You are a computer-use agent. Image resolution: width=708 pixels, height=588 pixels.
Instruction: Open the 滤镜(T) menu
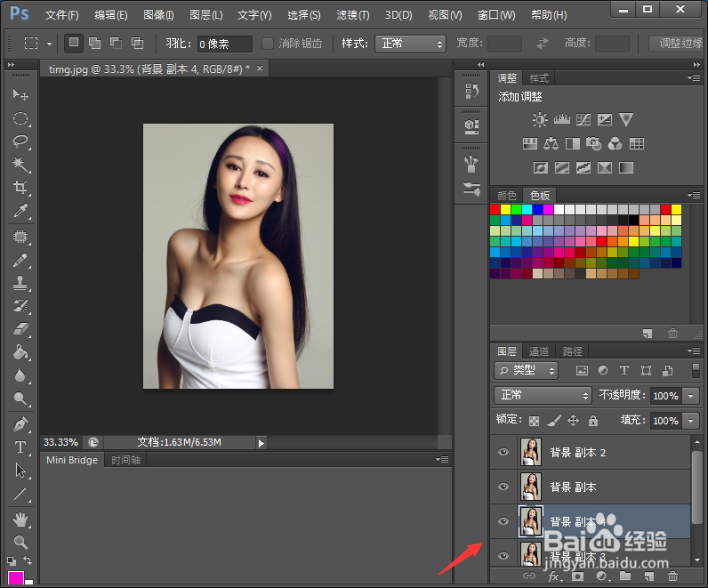[352, 15]
